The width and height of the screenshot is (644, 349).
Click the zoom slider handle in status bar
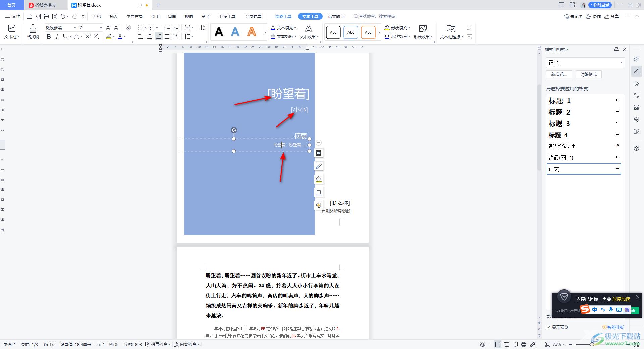point(592,344)
